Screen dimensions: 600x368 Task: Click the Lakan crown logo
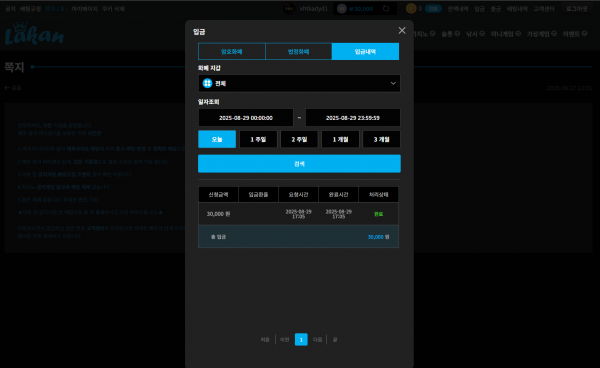click(x=34, y=34)
